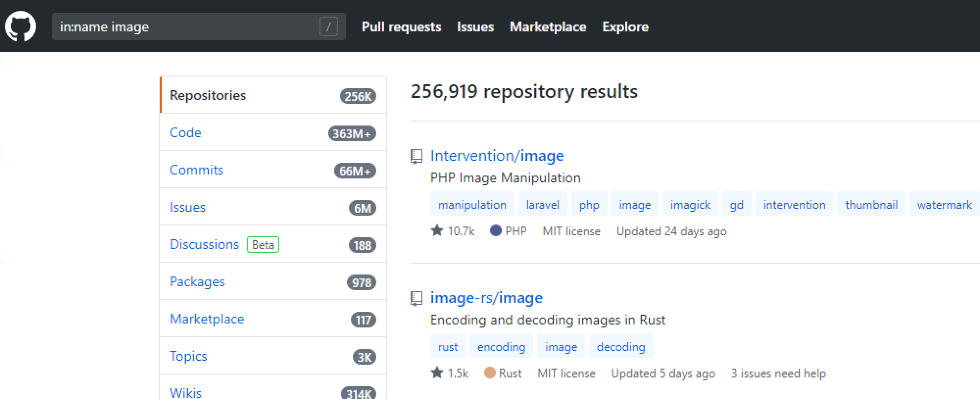Click star icon next to 1.5k
Image resolution: width=980 pixels, height=399 pixels.
[437, 373]
